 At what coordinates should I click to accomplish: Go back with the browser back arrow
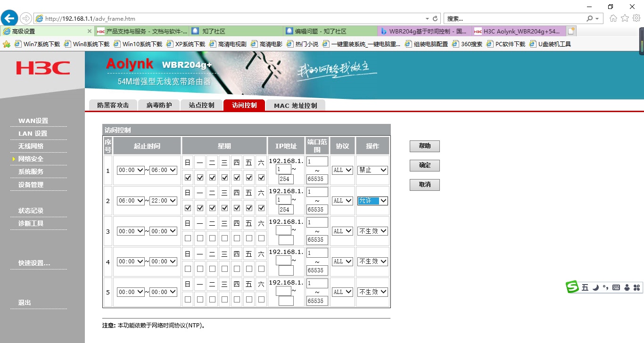point(9,18)
